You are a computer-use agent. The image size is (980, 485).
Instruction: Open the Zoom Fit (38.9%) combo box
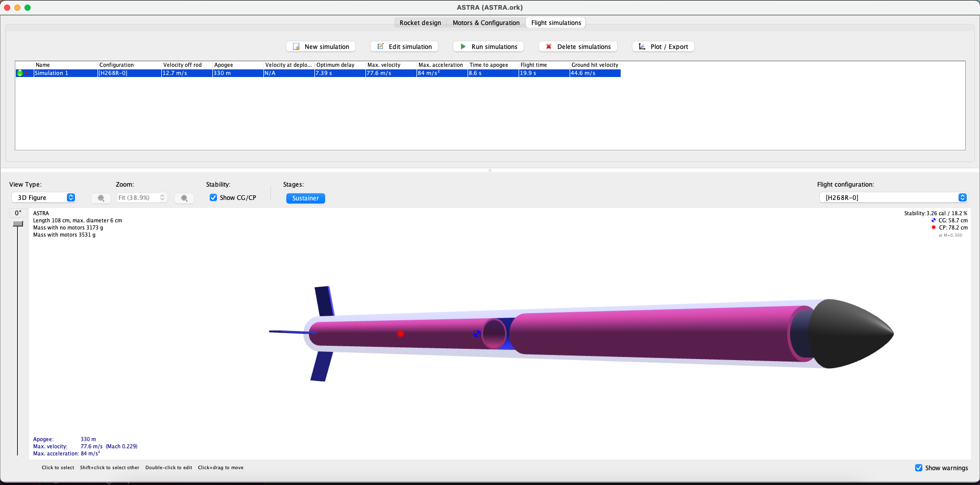coord(142,197)
